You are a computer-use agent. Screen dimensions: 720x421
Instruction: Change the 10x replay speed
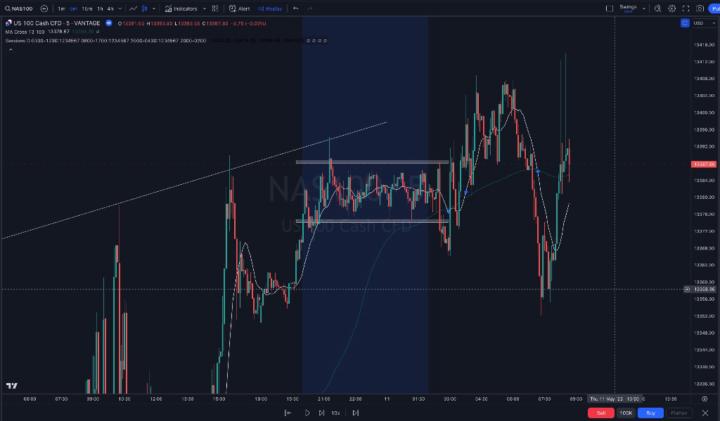[336, 413]
